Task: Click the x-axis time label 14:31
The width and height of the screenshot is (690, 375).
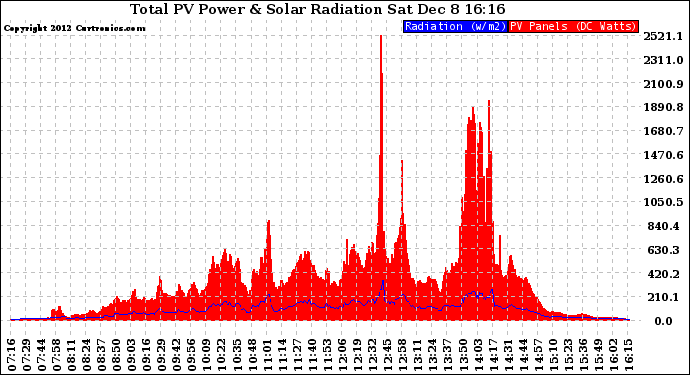Action: click(x=508, y=354)
